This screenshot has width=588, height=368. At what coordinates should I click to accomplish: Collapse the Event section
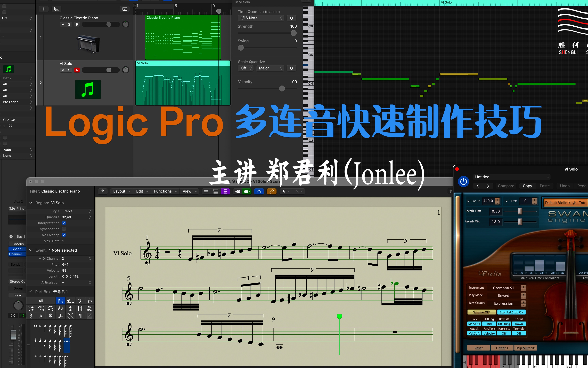coord(31,250)
